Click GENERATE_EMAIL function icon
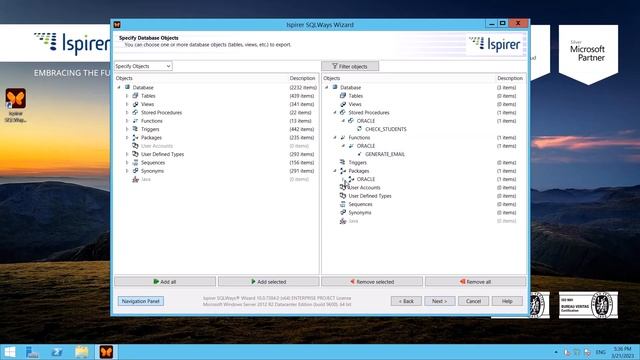This screenshot has height=360, width=640. 359,154
